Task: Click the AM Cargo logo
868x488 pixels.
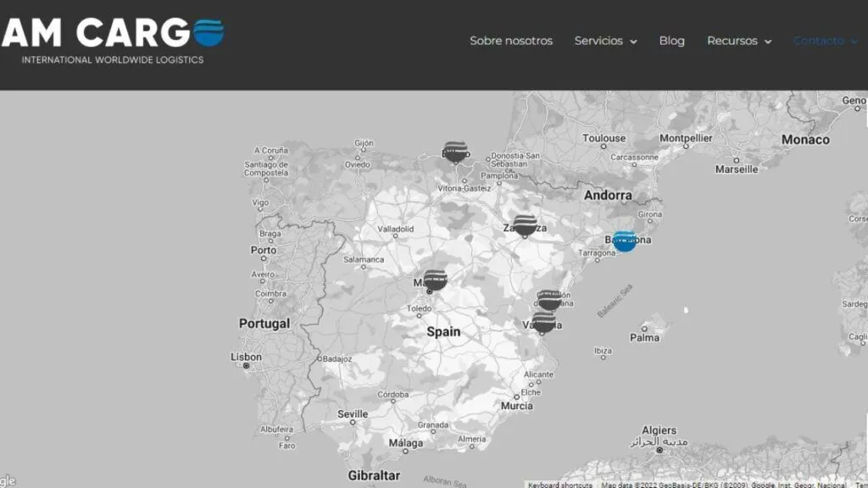Action: [x=113, y=40]
